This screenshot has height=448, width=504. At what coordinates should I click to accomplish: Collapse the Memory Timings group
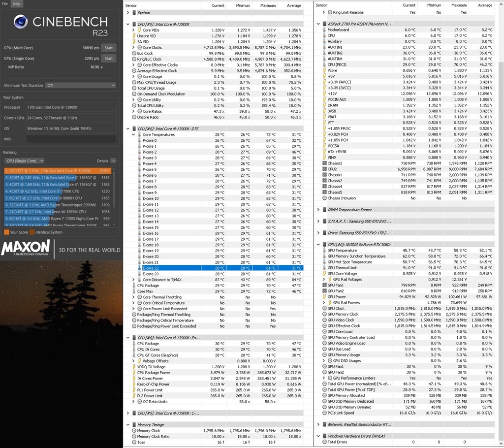[128, 425]
